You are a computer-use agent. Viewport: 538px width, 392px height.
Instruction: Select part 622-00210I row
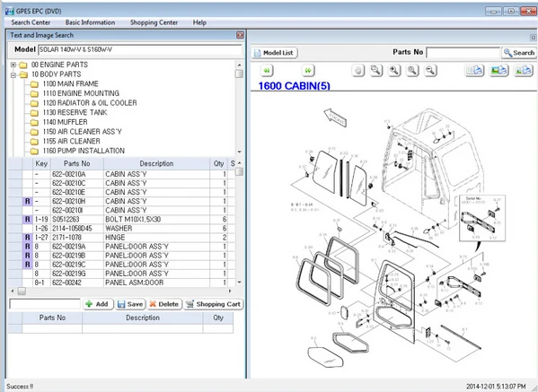pos(122,211)
